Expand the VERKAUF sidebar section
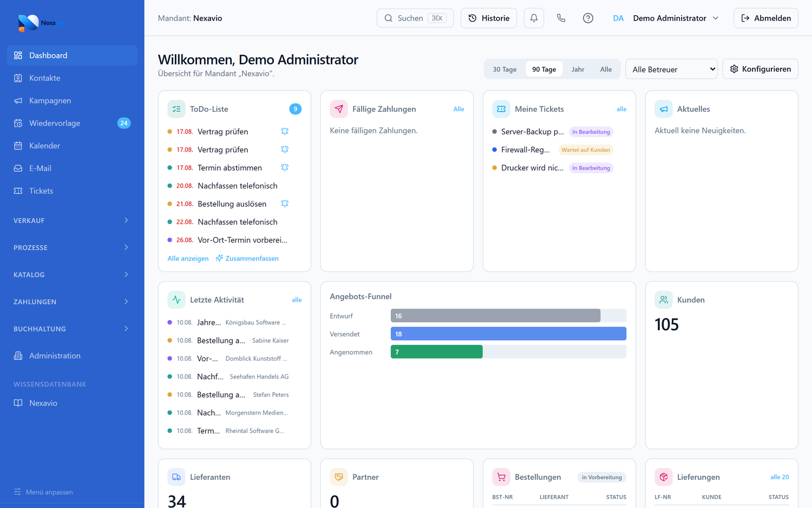The image size is (812, 508). [x=72, y=220]
